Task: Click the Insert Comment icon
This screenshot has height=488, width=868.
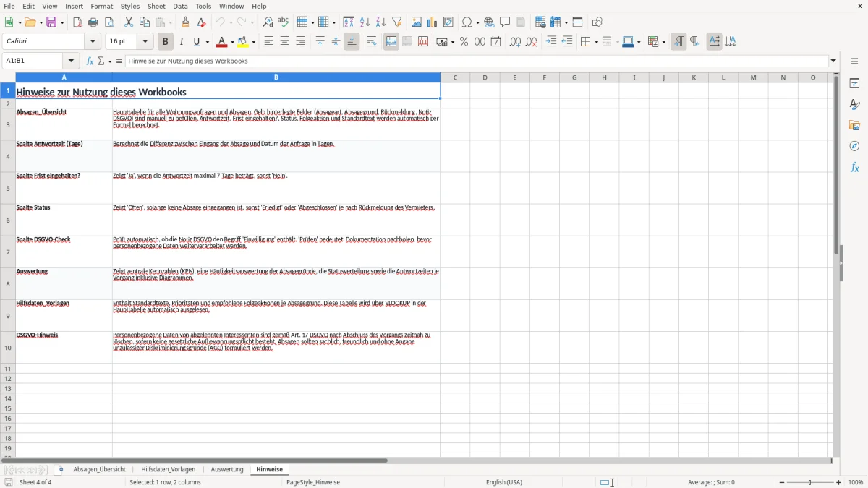Action: click(505, 22)
